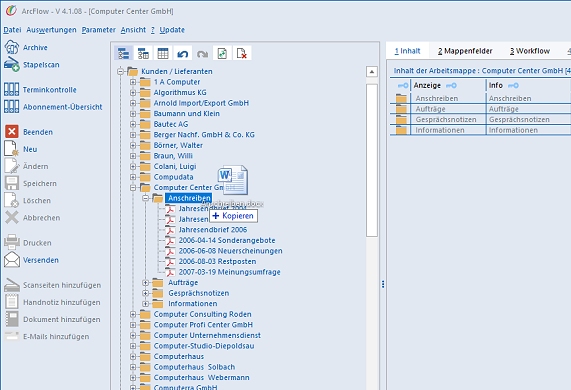Screen dimensions: 571x390
Task: Click the document refresh icon with green arrows
Action: coord(222,54)
